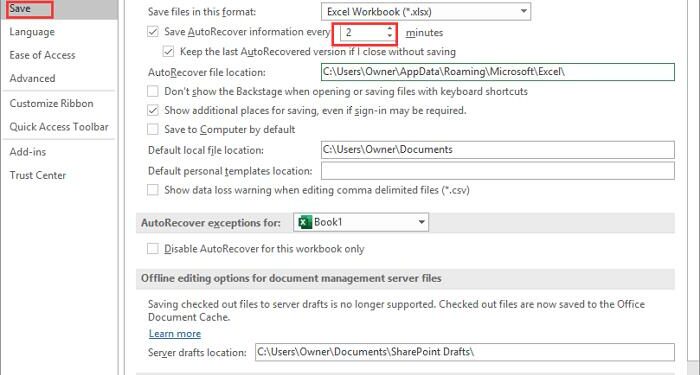Enable Disable AutoRecover for this workbook only
This screenshot has width=700, height=375.
click(153, 249)
